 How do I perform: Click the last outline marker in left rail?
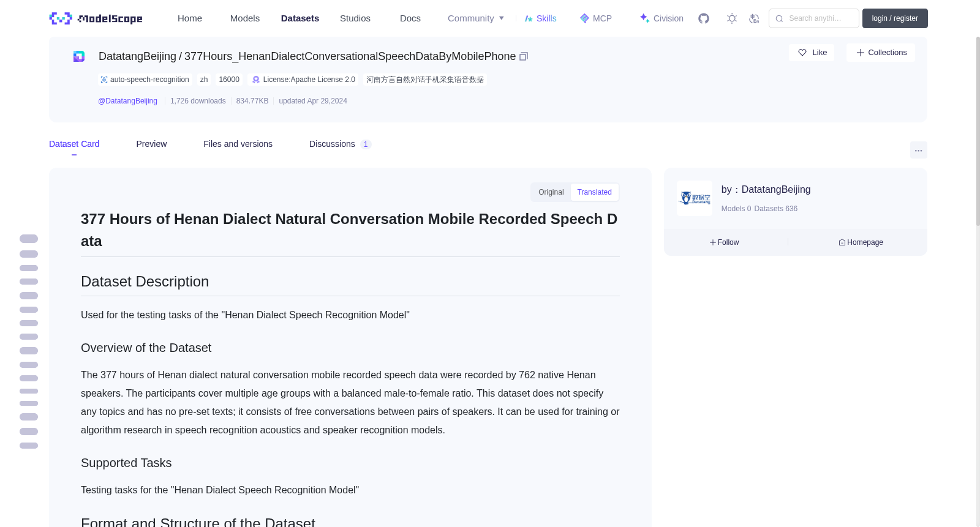coord(29,446)
